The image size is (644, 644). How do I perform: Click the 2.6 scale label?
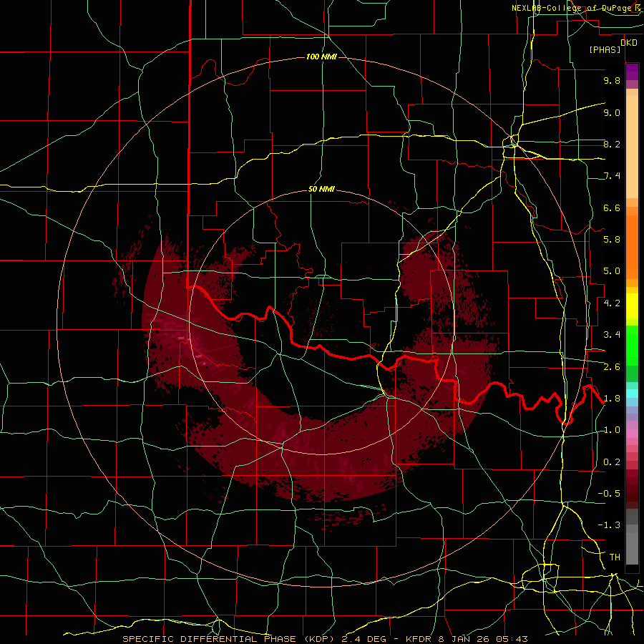click(612, 367)
